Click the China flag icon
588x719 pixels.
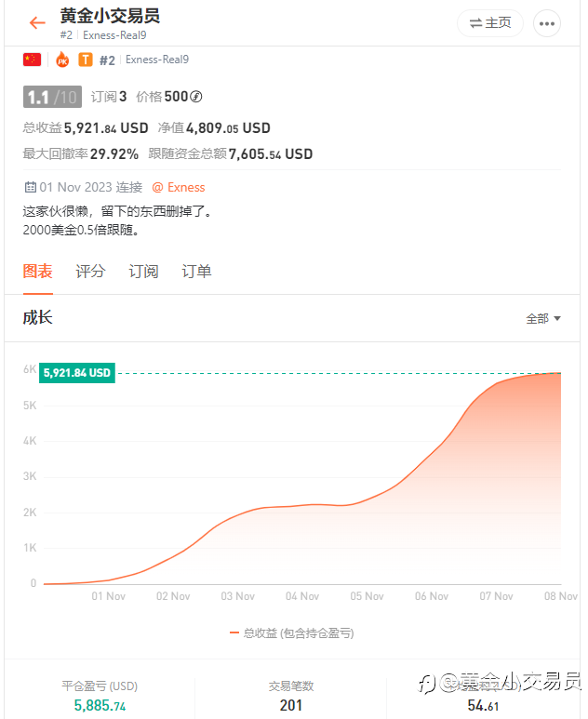pyautogui.click(x=33, y=60)
